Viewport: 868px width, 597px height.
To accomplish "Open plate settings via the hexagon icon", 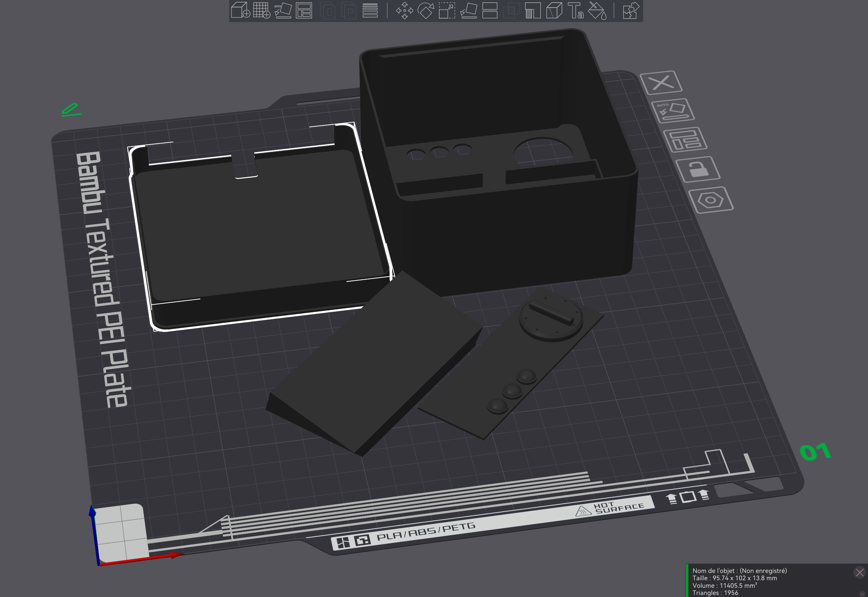I will [712, 199].
